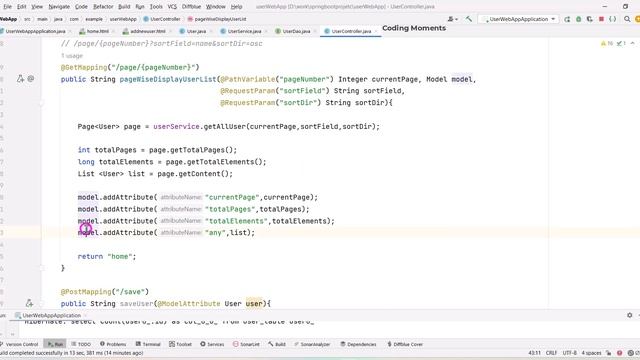Click fold marker at method closing brace

point(42,268)
